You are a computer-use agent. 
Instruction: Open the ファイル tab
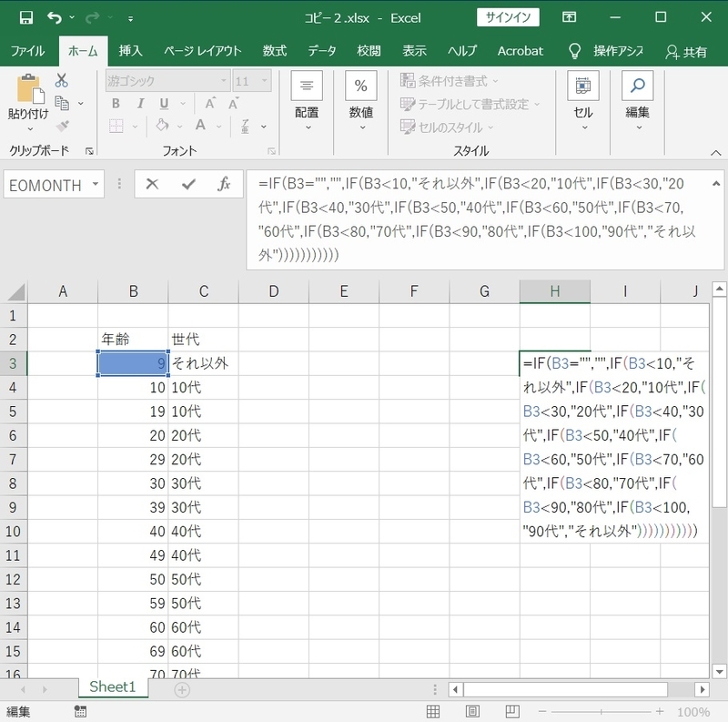point(27,51)
